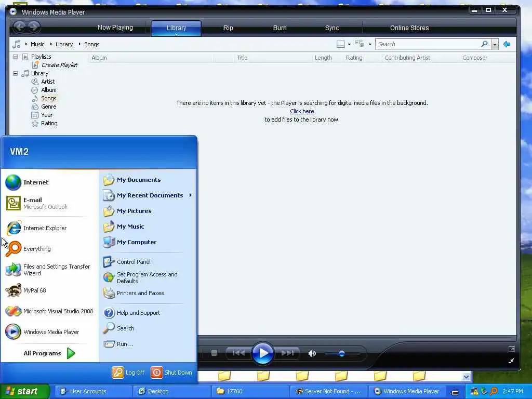Open My Pictures from Start menu
Viewport: 532px width, 399px height.
click(148, 211)
